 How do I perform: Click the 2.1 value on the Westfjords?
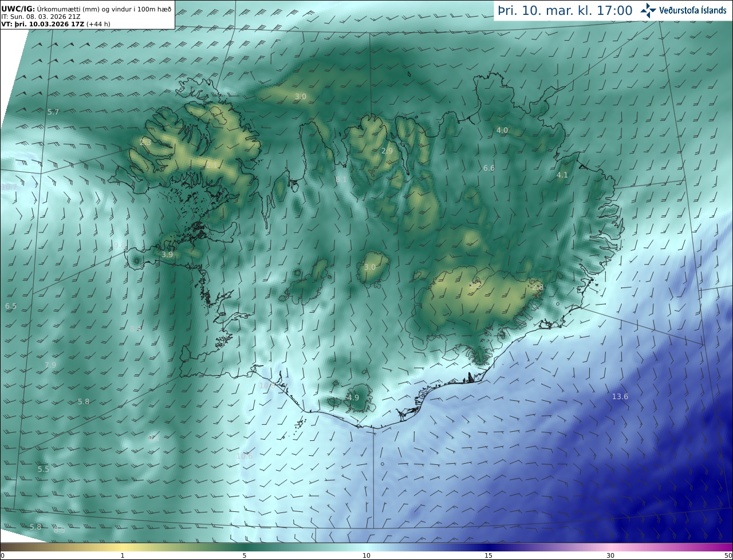point(212,165)
